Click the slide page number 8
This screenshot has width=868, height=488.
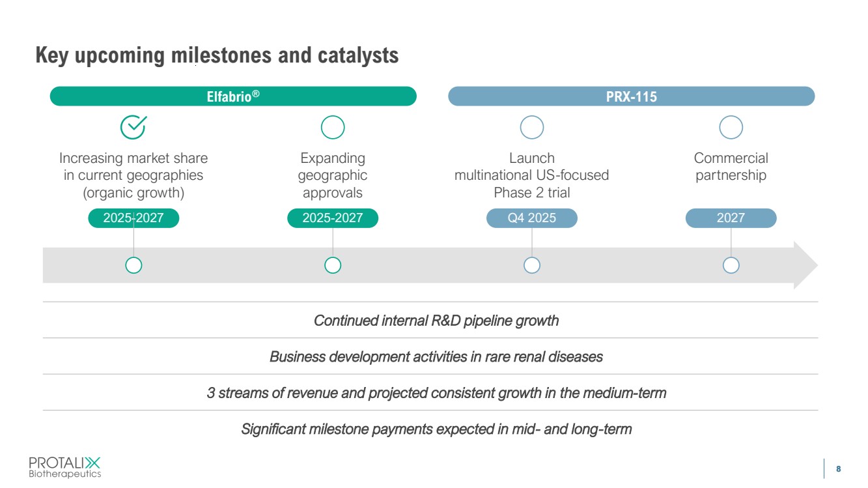click(x=839, y=468)
